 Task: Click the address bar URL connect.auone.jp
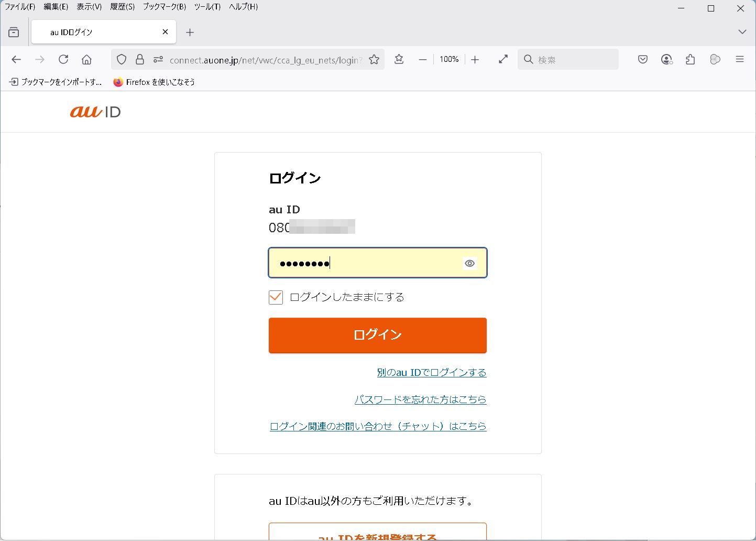(266, 60)
